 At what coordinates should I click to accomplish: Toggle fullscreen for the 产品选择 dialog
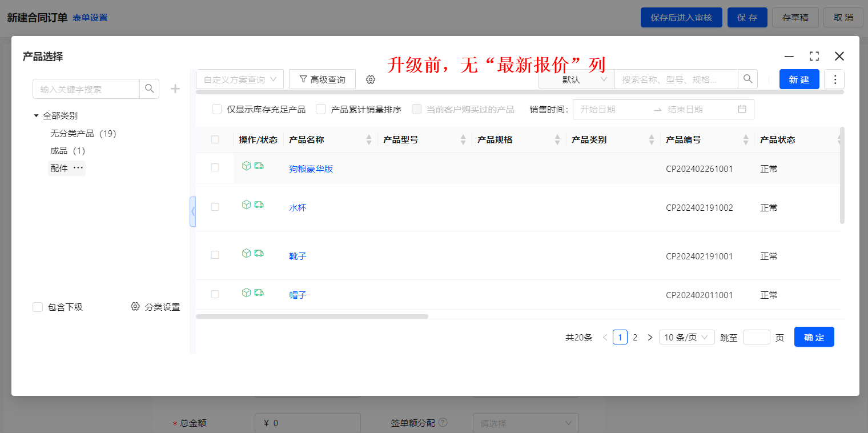click(x=814, y=56)
